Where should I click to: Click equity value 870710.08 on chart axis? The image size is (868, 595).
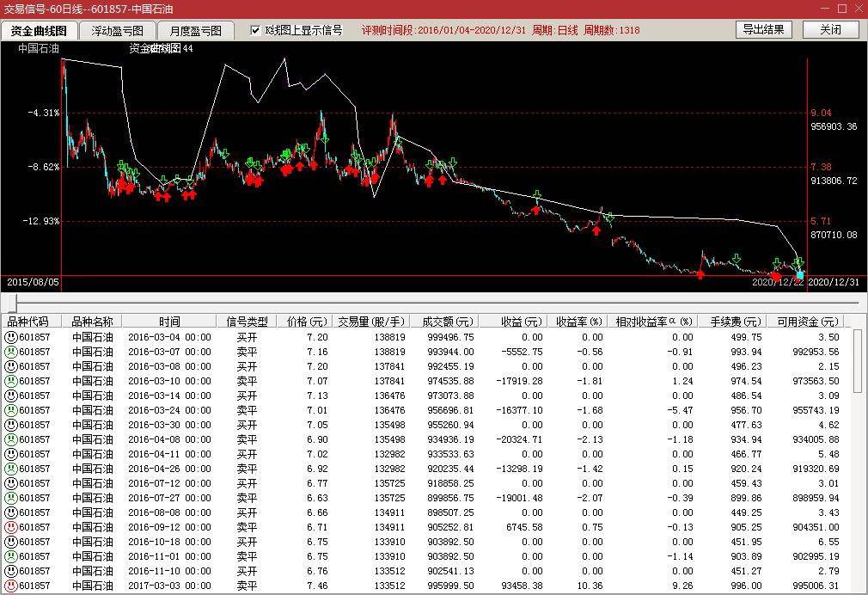(834, 235)
